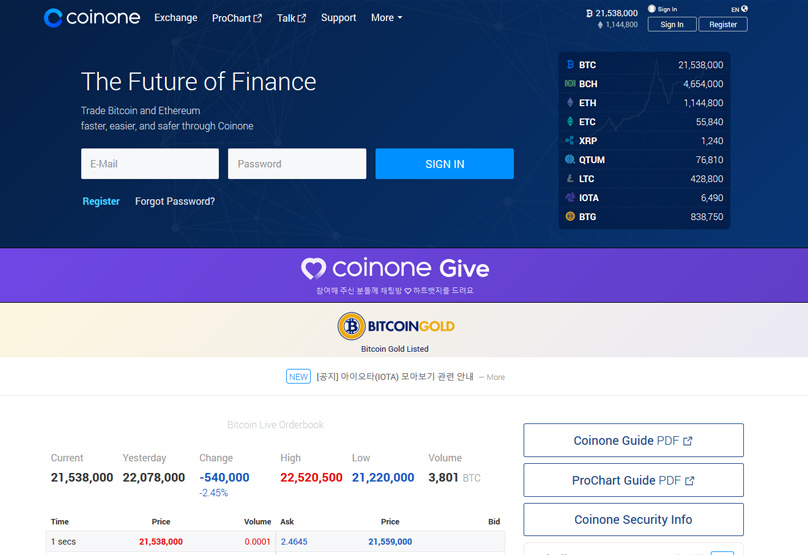
Task: Click the Ethereum diamond in the header ticker
Action: [600, 24]
